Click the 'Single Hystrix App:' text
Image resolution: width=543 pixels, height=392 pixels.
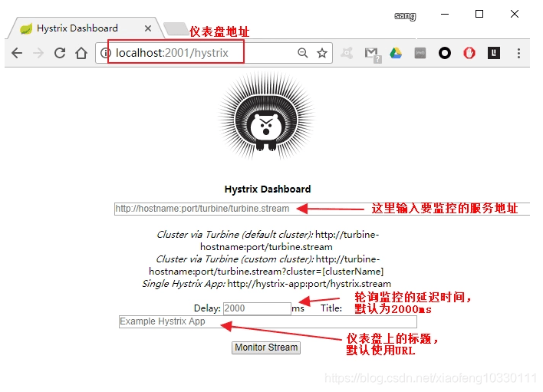point(184,284)
